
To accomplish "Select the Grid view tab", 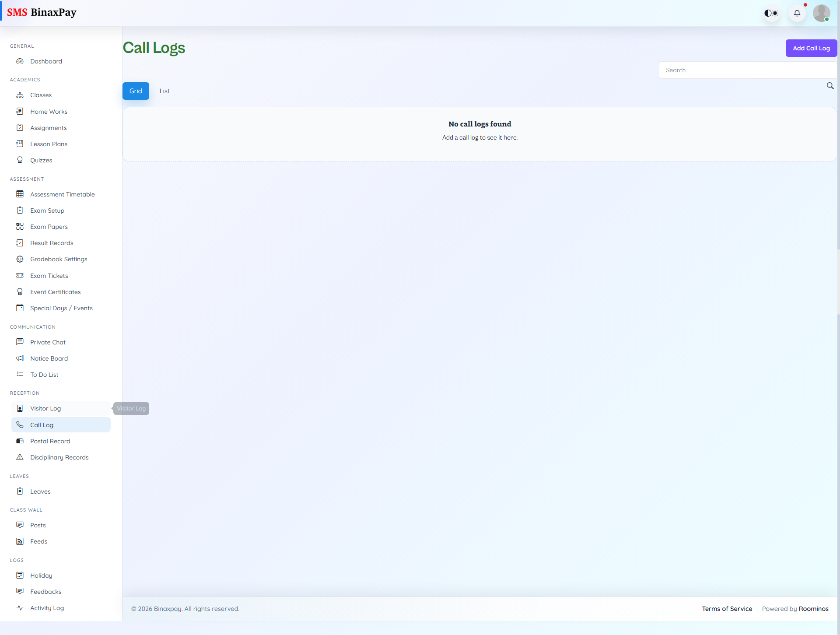I will pos(136,91).
